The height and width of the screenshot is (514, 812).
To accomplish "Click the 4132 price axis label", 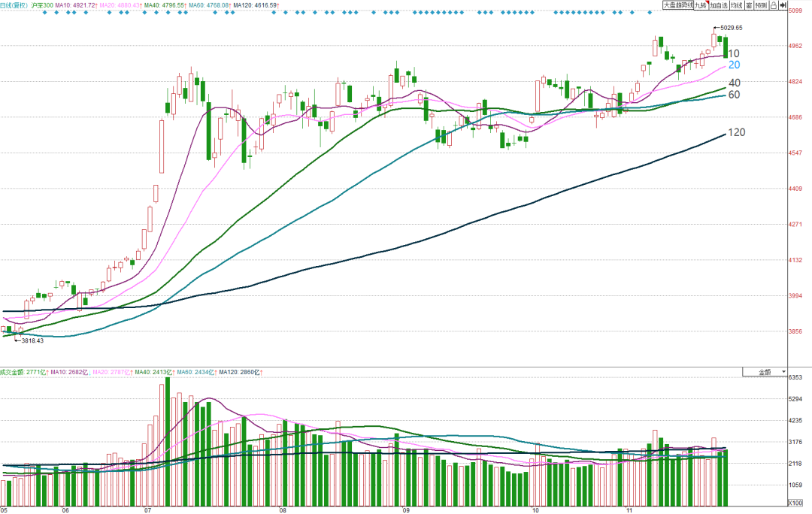I will (795, 260).
